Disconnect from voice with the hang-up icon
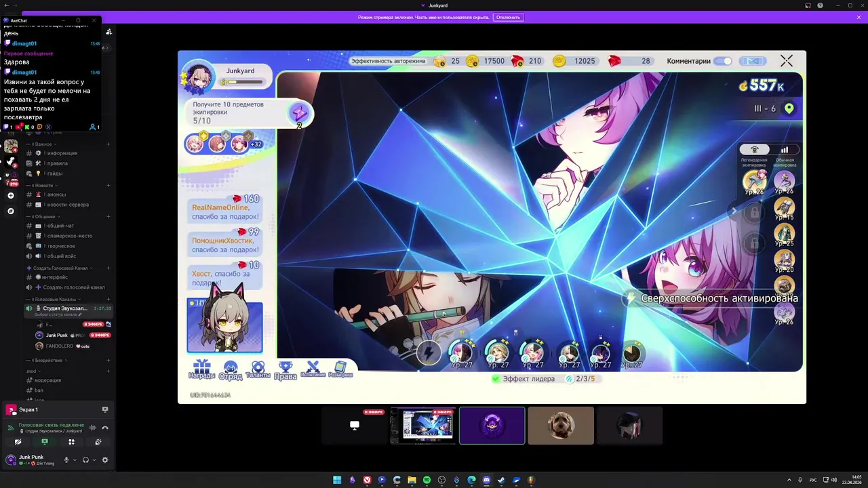The height and width of the screenshot is (488, 868). point(105,428)
